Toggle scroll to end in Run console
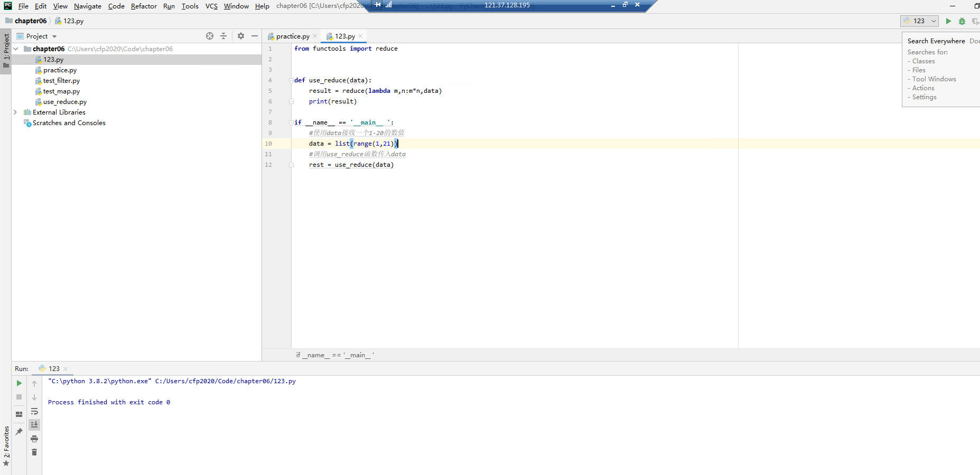Screen dimensions: 980x475 pyautogui.click(x=34, y=425)
